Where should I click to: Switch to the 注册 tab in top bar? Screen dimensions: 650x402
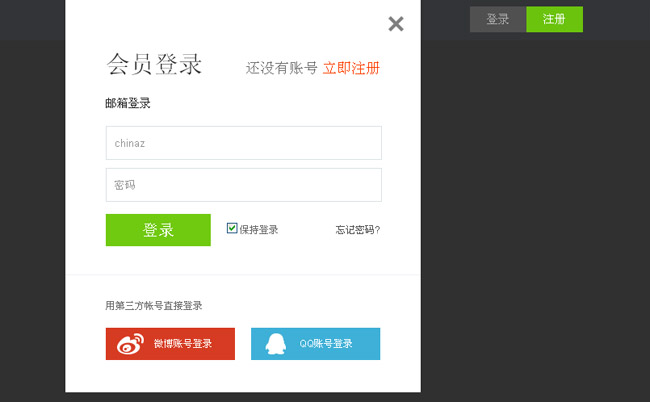[554, 19]
